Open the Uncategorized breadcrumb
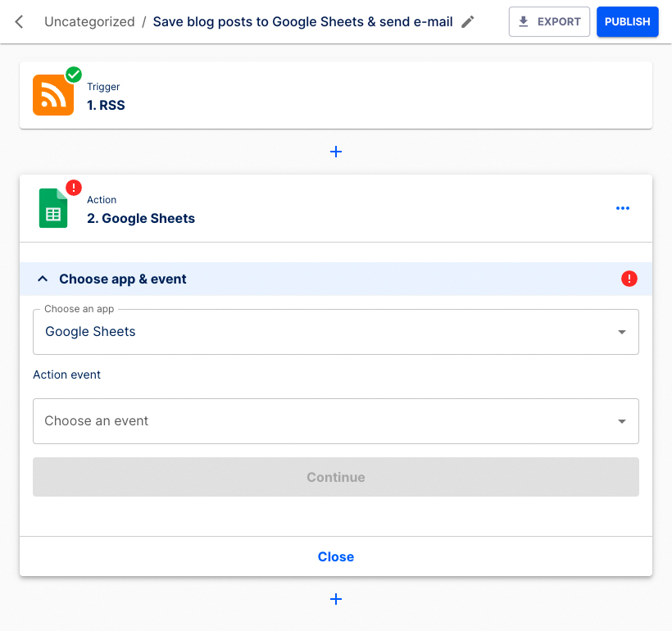Screen dimensions: 672x631 pos(89,21)
